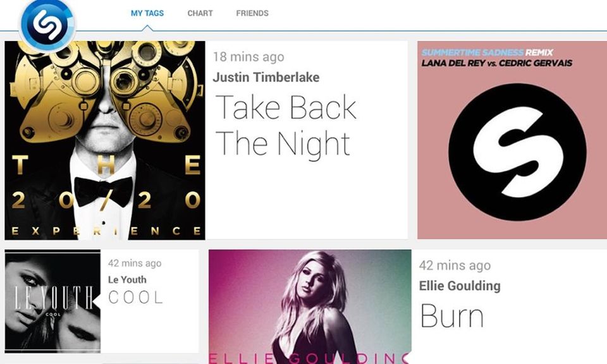Click Ellie Goulding's 42 mins ago timestamp

(455, 266)
